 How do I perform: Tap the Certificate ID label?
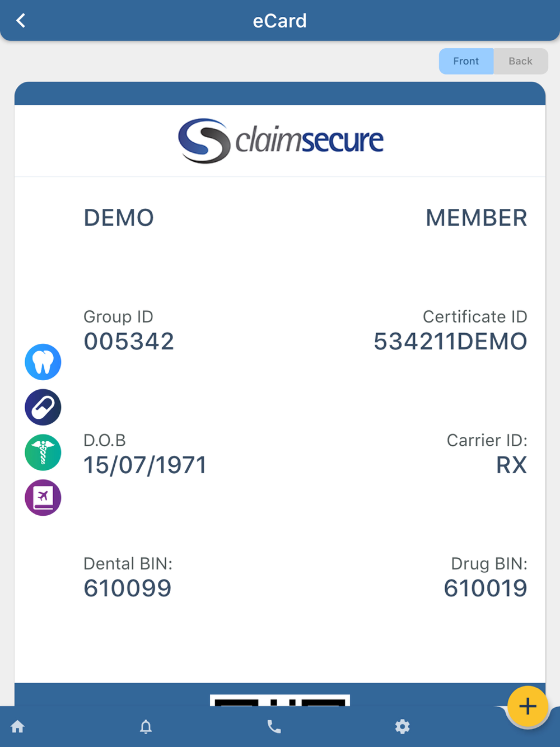tap(475, 317)
